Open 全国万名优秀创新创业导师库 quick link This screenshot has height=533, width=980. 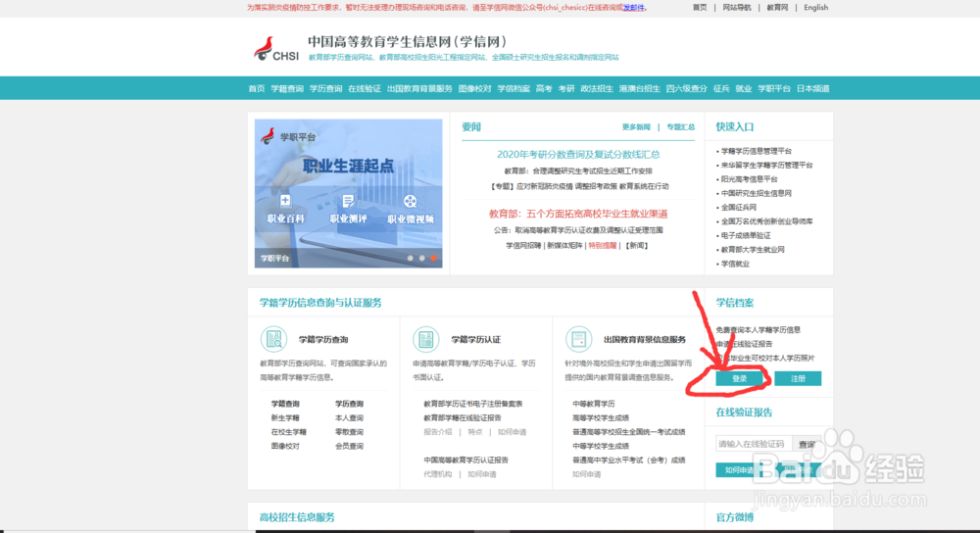[767, 221]
